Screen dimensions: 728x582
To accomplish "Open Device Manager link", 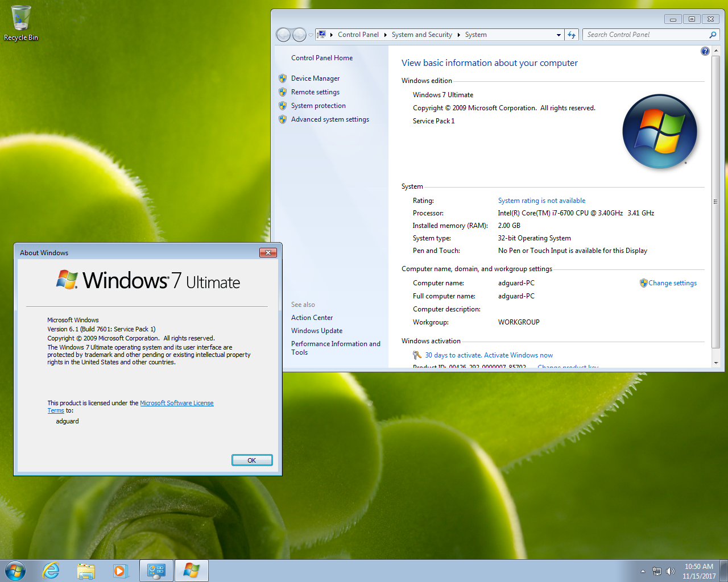I will 315,78.
